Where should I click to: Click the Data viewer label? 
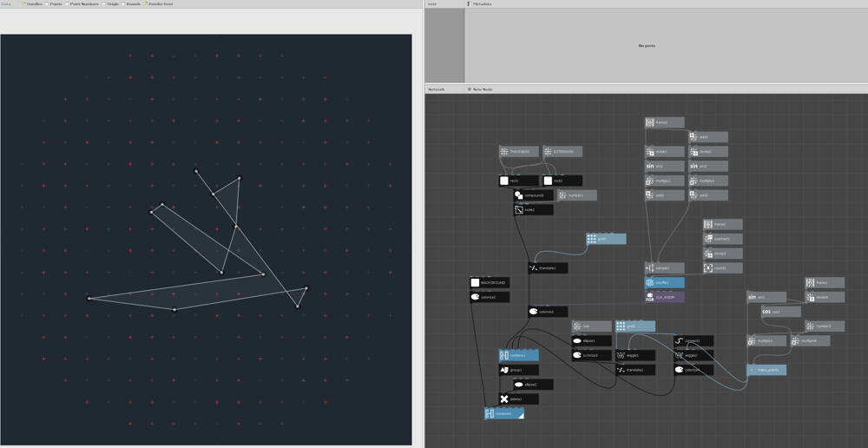(x=6, y=3)
